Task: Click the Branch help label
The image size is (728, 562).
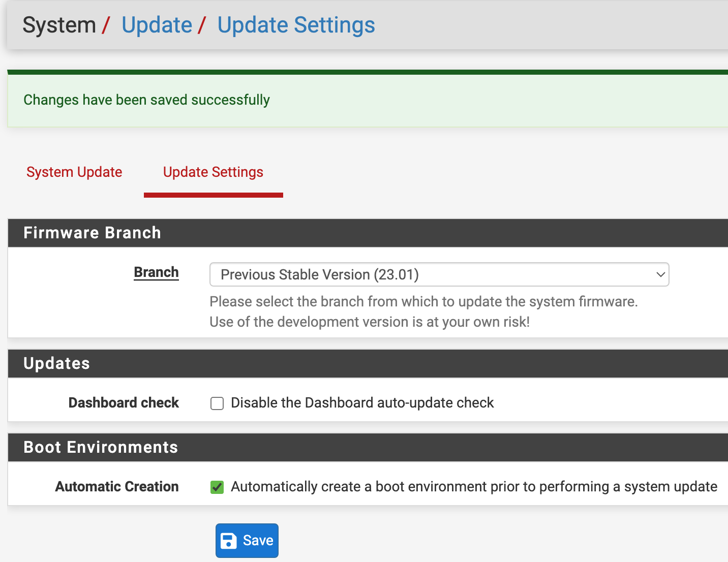Action: [156, 272]
